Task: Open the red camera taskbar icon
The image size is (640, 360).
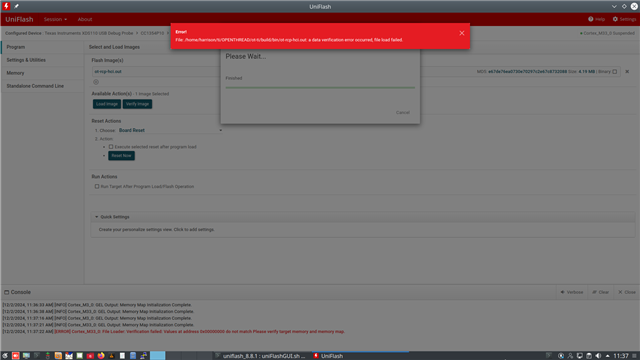Action: [x=90, y=356]
